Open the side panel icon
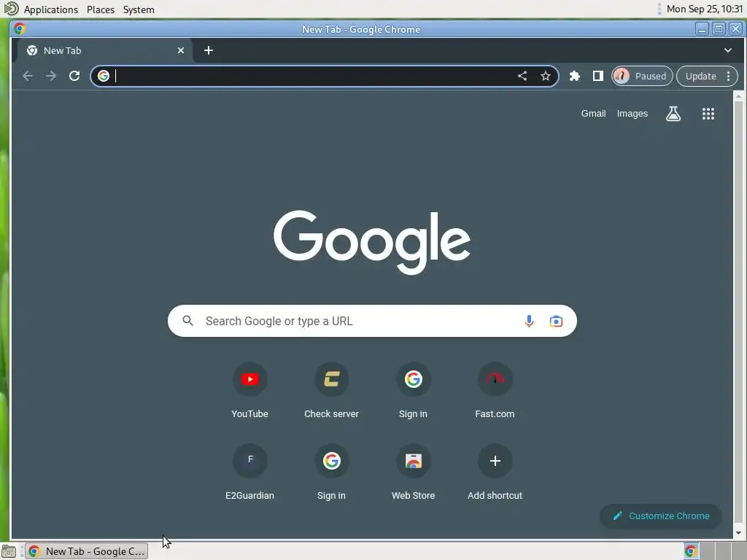Screen dimensions: 747x560 598,76
